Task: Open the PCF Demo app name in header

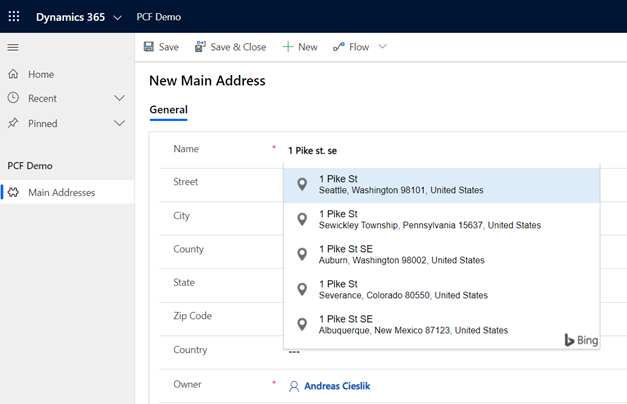Action: click(x=159, y=17)
